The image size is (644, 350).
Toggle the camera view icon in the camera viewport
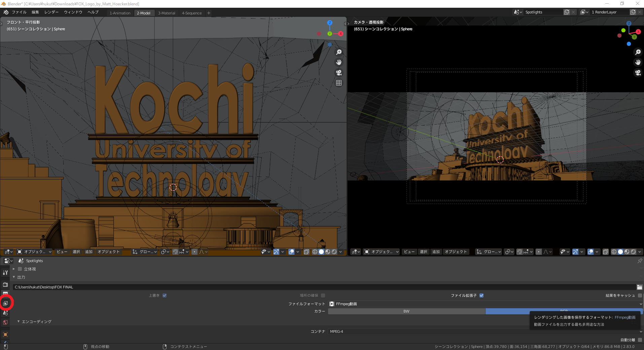coord(638,72)
